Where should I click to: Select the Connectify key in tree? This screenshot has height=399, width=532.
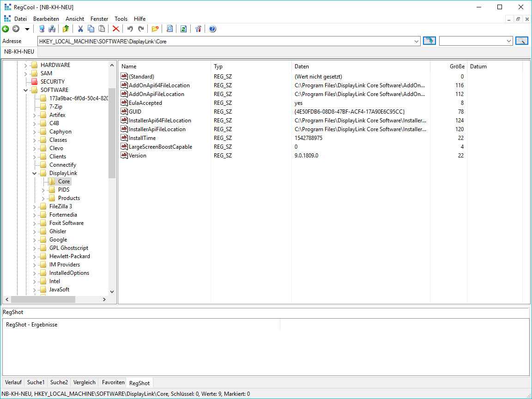pos(63,164)
